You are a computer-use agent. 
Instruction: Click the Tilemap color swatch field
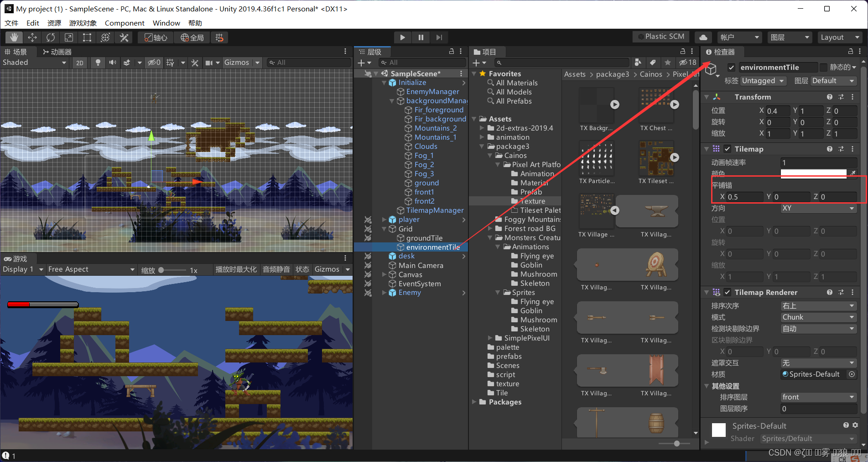[x=813, y=173]
